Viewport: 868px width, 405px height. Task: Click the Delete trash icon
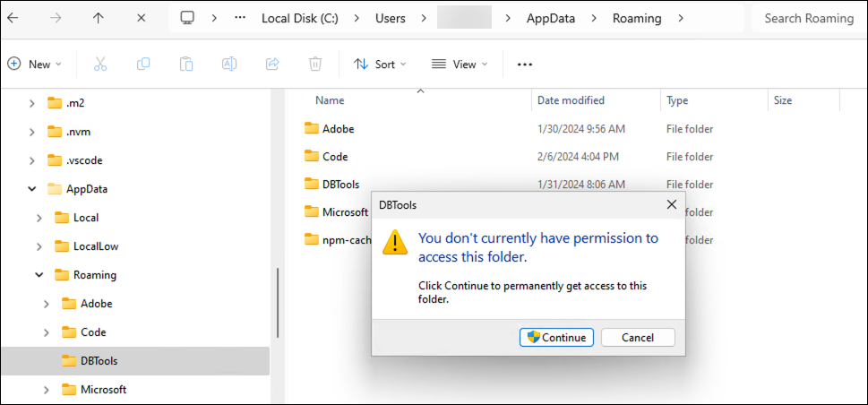pos(315,65)
